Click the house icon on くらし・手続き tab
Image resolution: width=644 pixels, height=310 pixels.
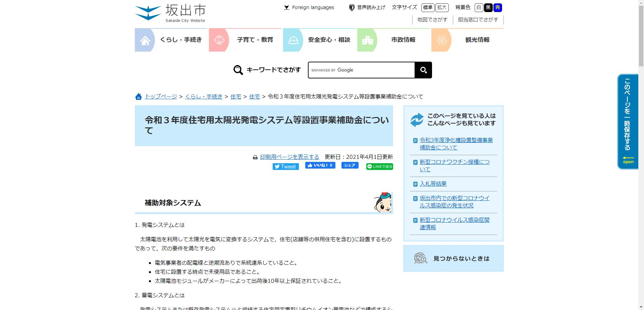145,40
